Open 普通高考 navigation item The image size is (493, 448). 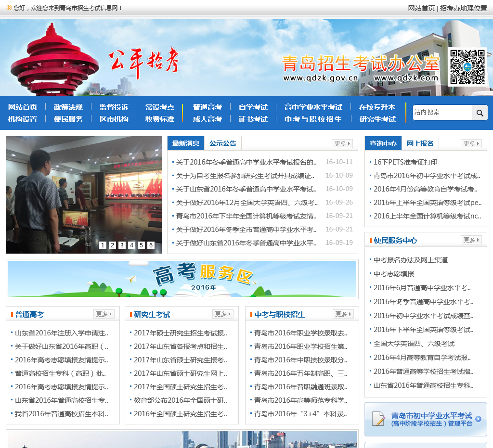[x=207, y=107]
